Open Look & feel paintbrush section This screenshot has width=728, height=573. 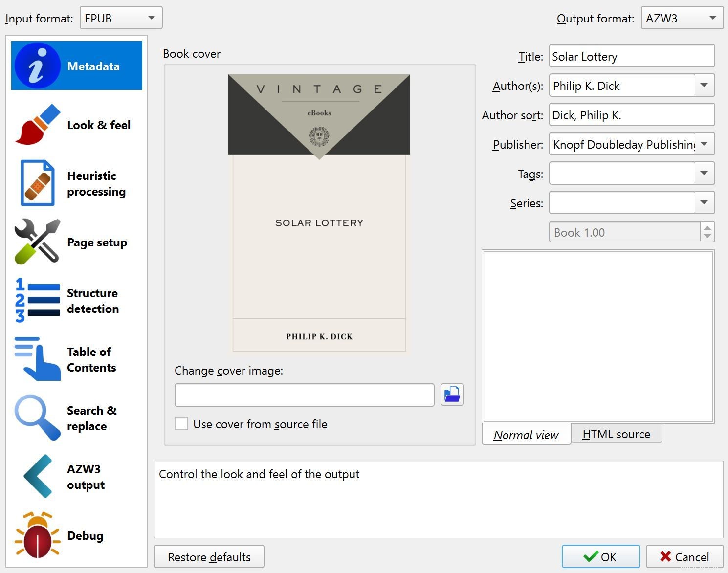[x=77, y=125]
